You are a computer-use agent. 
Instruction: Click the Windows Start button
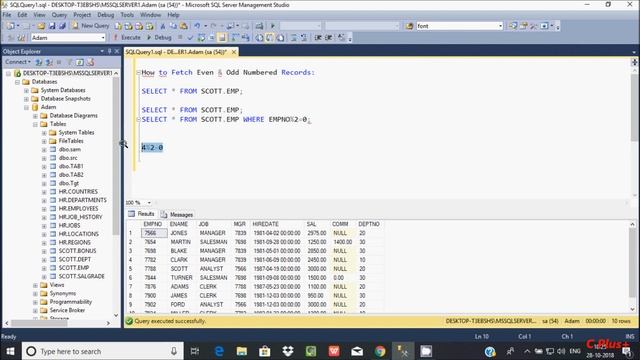click(10, 351)
